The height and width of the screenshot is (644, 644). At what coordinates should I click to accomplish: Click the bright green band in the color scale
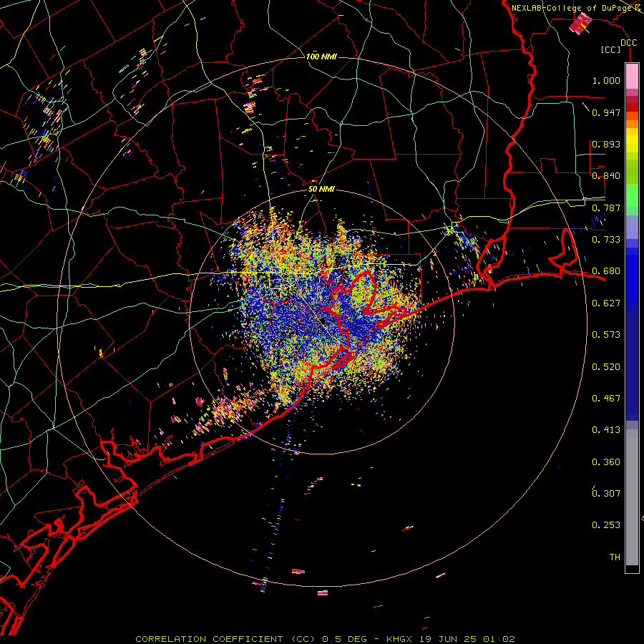pos(632,195)
